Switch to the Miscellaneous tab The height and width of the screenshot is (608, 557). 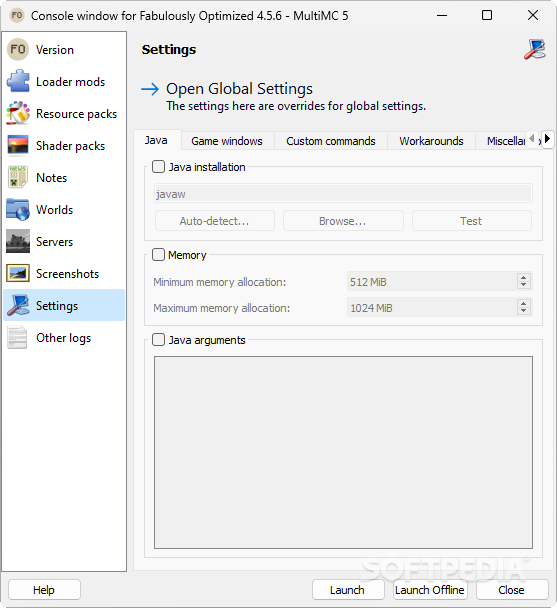pos(506,141)
